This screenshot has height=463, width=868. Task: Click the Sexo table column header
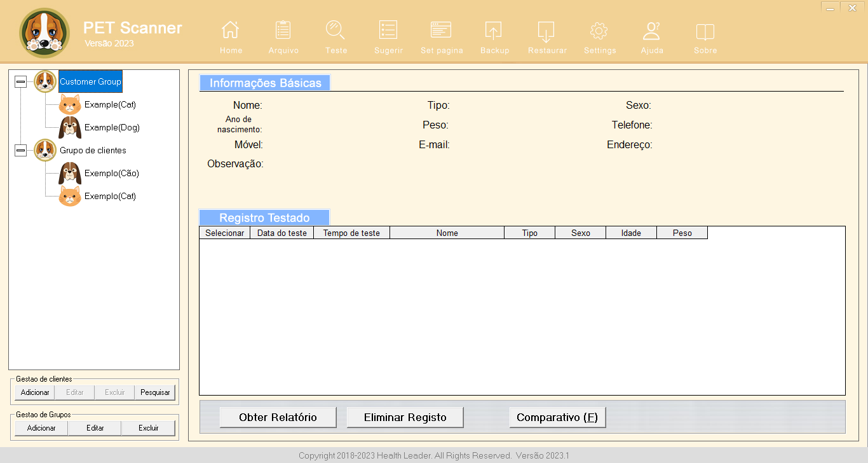[x=580, y=233]
